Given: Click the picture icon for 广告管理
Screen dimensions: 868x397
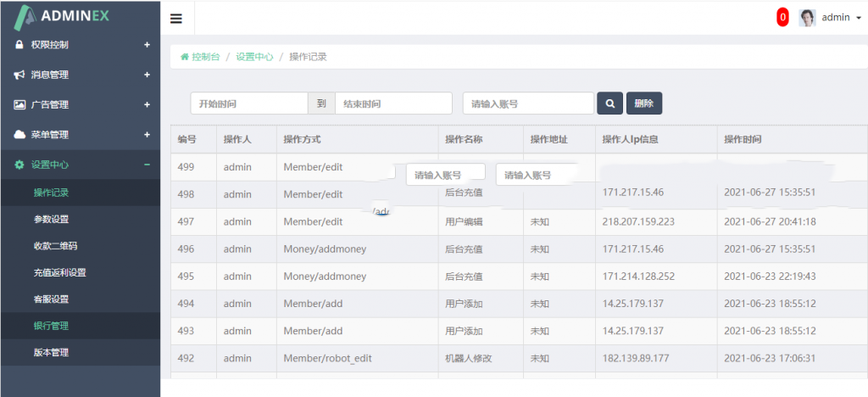Looking at the screenshot, I should [19, 105].
